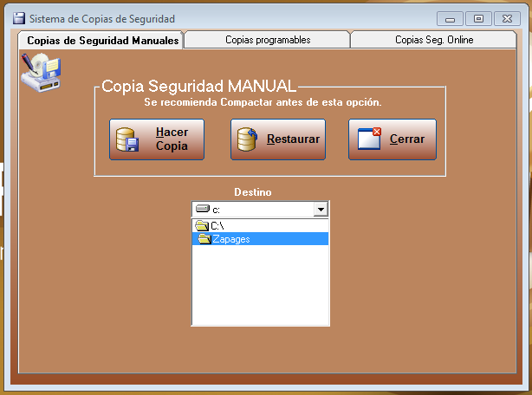
Task: Maximize the Sistema de Copias window
Action: point(478,19)
